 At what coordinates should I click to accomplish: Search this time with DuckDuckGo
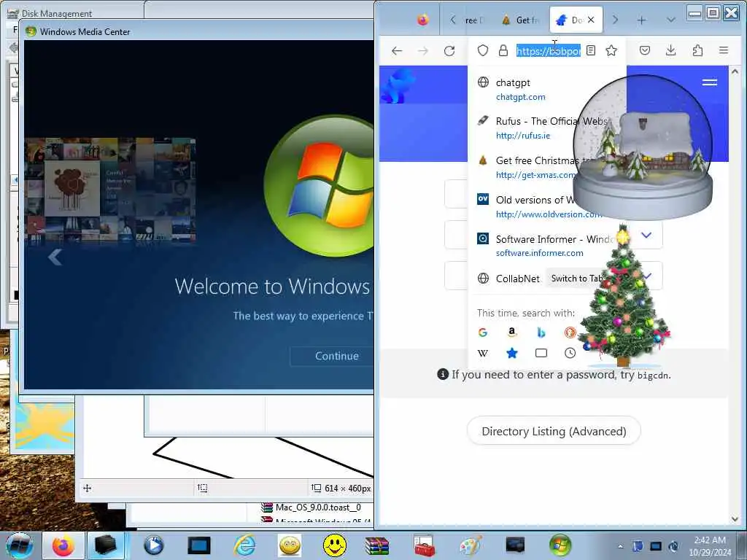pyautogui.click(x=570, y=332)
